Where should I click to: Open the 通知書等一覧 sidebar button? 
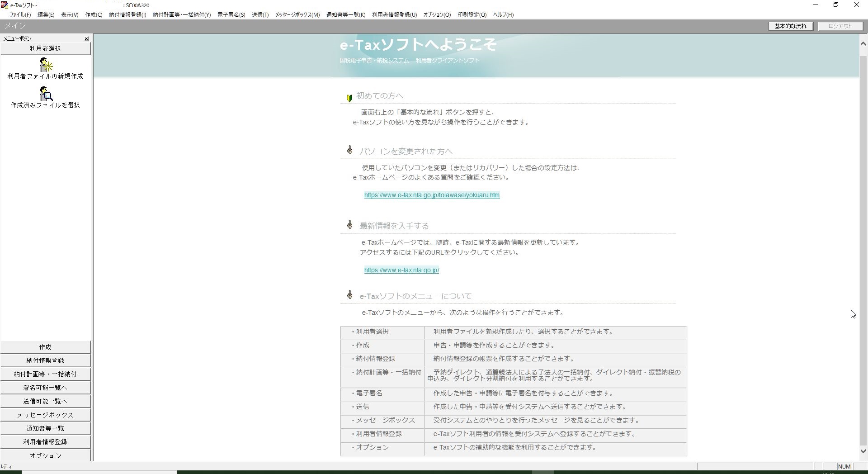coord(45,428)
